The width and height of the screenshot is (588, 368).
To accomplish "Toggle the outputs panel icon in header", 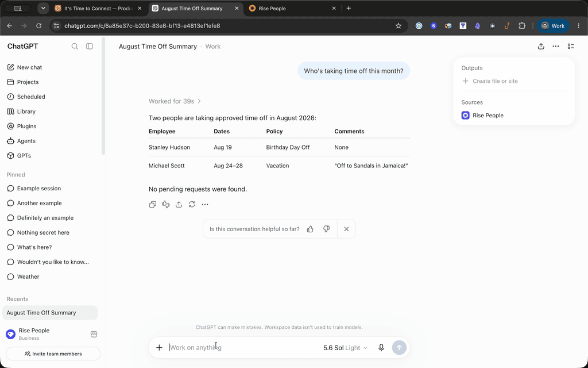I will coord(571,46).
